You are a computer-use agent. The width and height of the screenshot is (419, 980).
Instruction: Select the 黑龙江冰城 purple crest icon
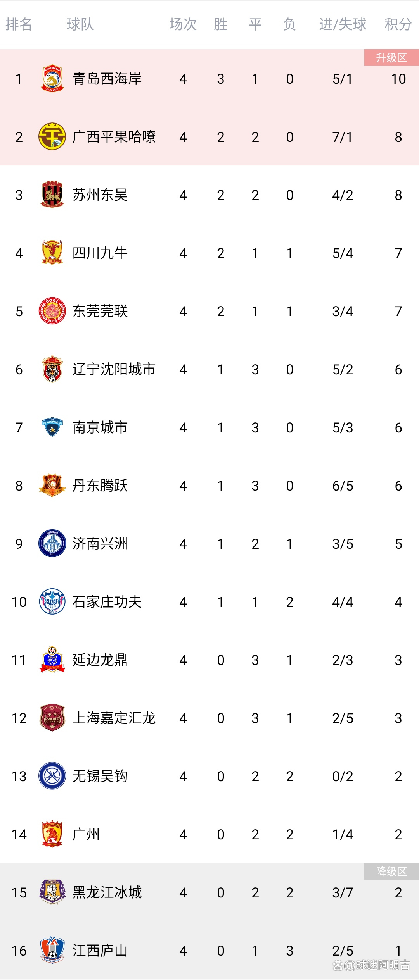point(52,892)
